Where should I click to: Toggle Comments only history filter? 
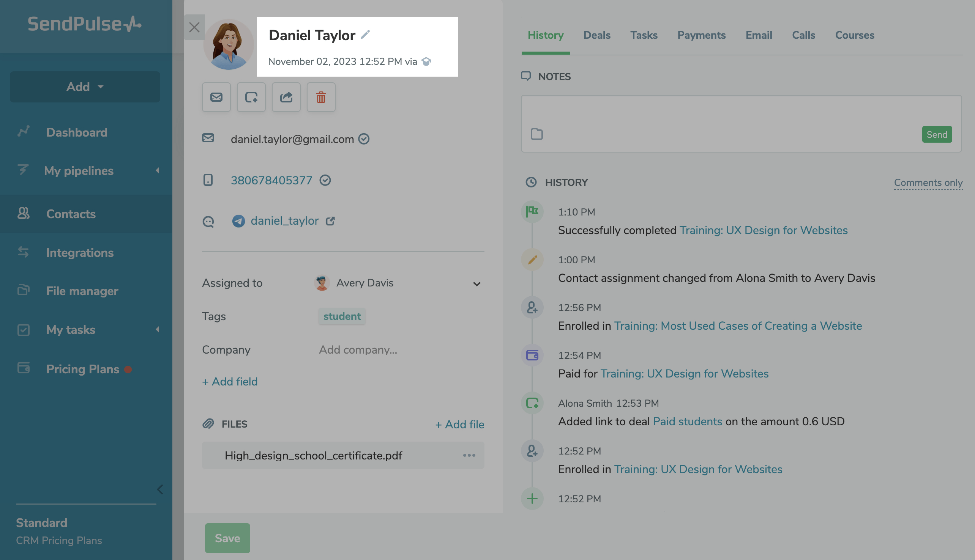[928, 183]
